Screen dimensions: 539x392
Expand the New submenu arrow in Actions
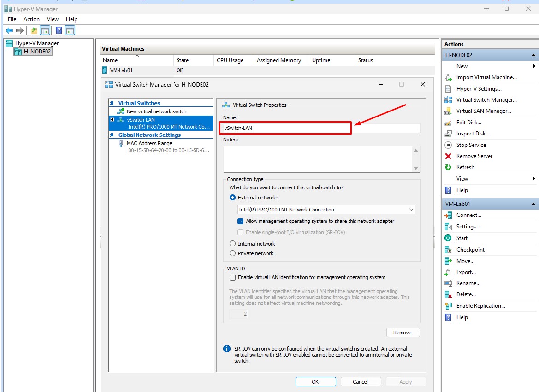coord(534,66)
